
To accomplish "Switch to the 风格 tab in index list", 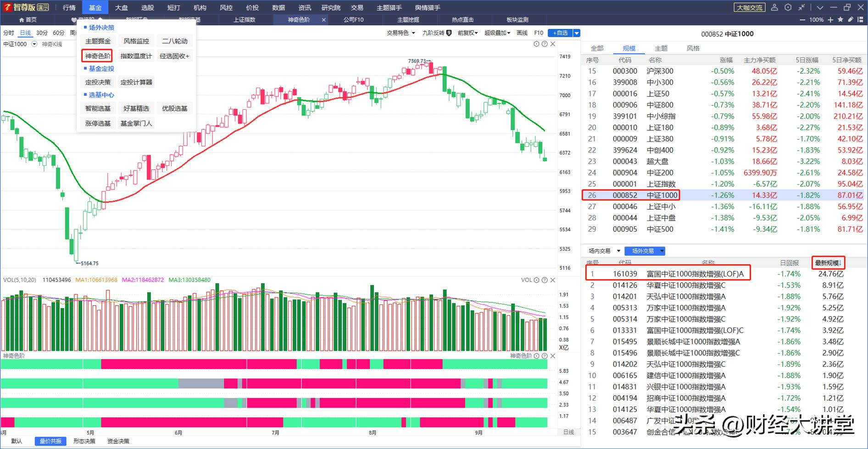I will pos(693,48).
